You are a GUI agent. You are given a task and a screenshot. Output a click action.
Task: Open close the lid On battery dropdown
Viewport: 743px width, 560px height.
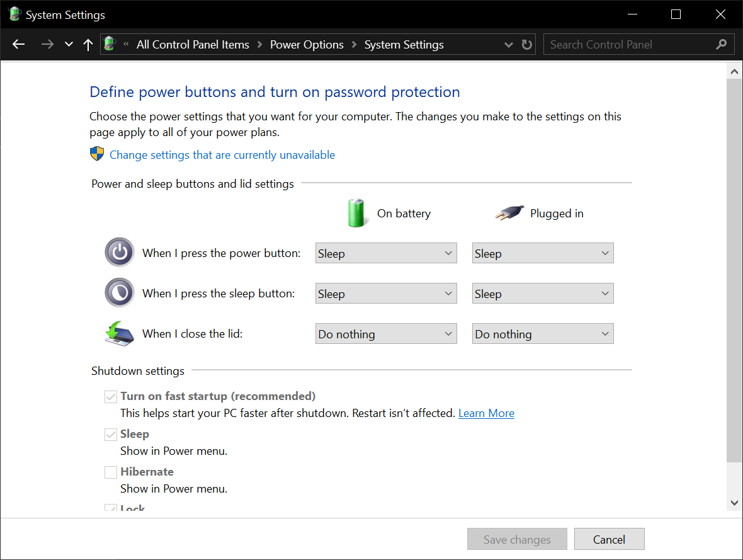pos(386,334)
